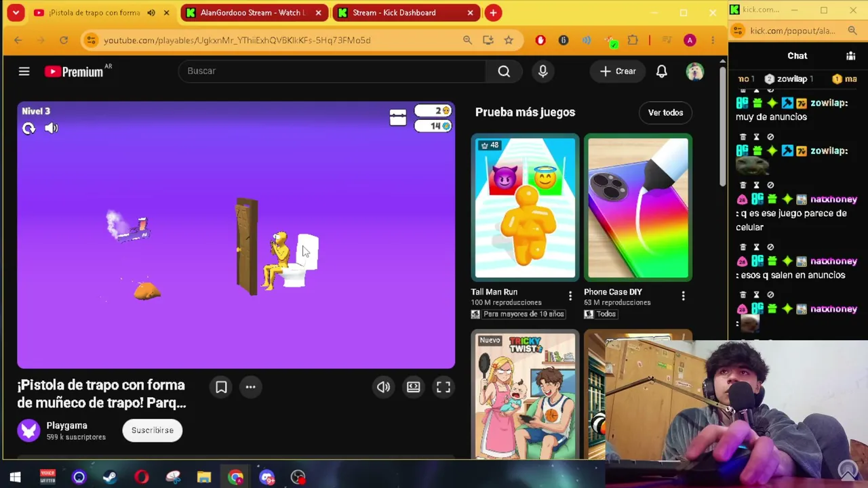Screen dimensions: 868x488
Task: Go back with the browser back arrow
Action: pos(18,41)
